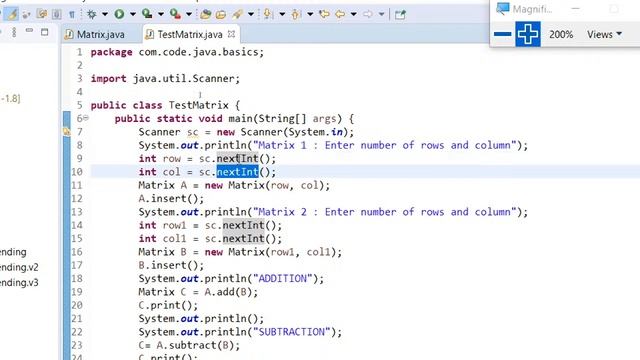Open the Debug dropdown arrow
The width and height of the screenshot is (640, 360).
pyautogui.click(x=105, y=14)
